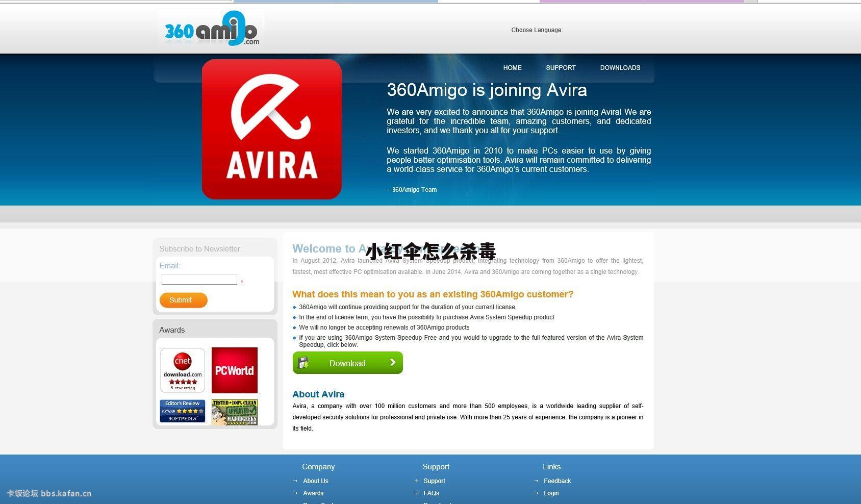
Task: Click inside the Email input field
Action: 199,280
